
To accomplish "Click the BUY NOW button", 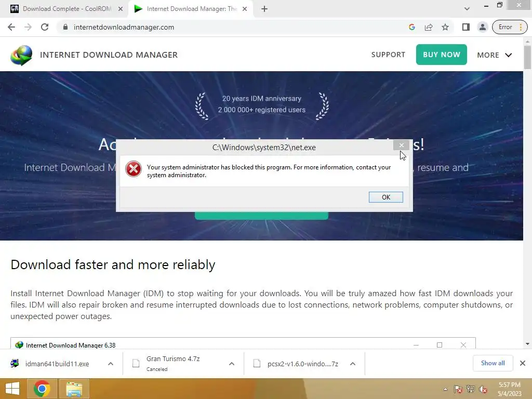I will point(442,55).
